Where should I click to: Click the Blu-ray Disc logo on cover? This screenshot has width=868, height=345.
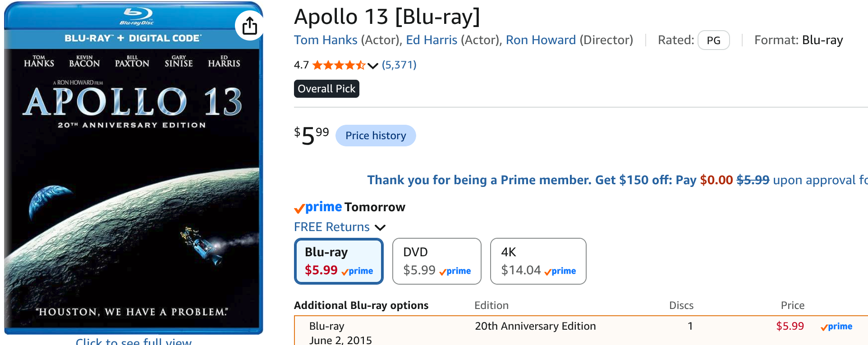pos(137,17)
